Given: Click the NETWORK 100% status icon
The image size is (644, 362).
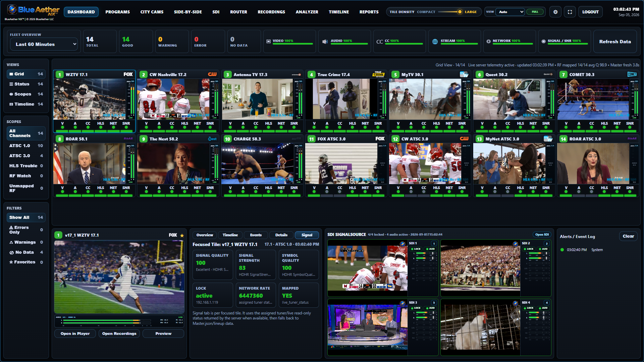Looking at the screenshot, I should click(x=488, y=42).
